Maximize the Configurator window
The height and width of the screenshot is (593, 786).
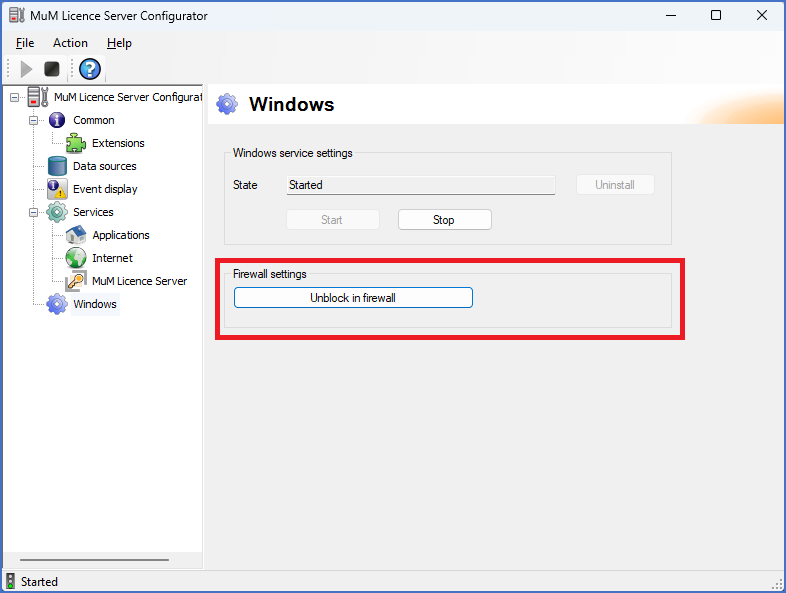pyautogui.click(x=716, y=15)
